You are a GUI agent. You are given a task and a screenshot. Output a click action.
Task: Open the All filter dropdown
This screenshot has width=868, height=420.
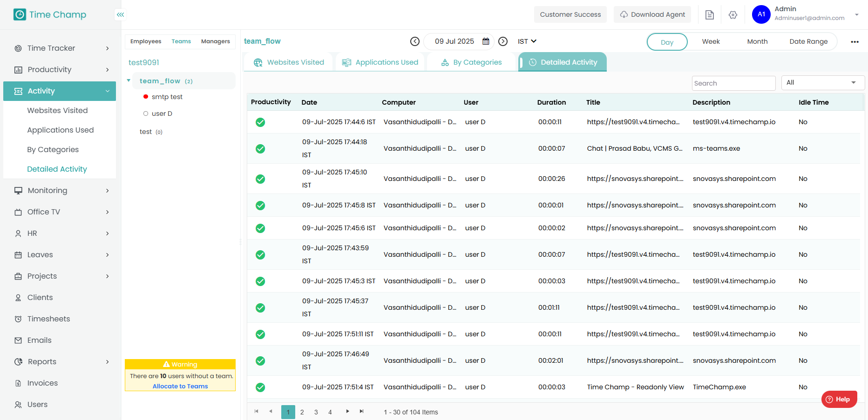tap(822, 83)
